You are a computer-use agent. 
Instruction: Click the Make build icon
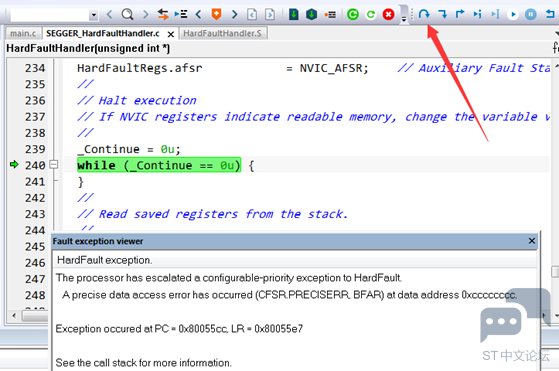311,15
